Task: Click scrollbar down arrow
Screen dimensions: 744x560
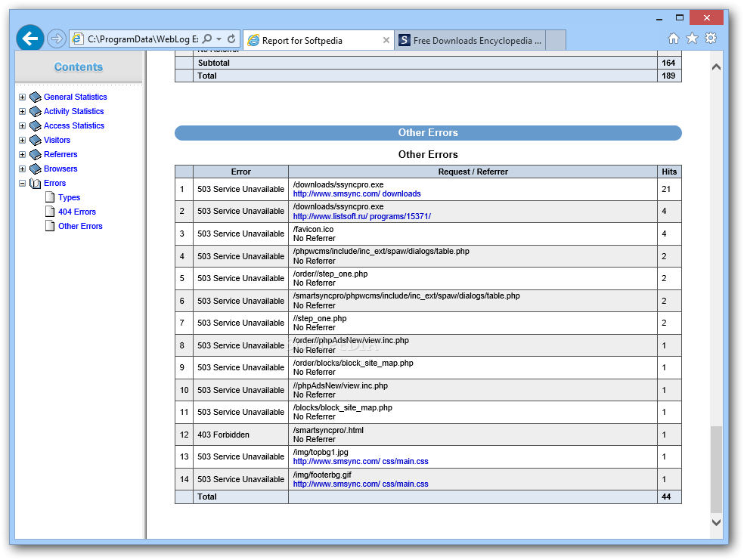Action: [717, 522]
